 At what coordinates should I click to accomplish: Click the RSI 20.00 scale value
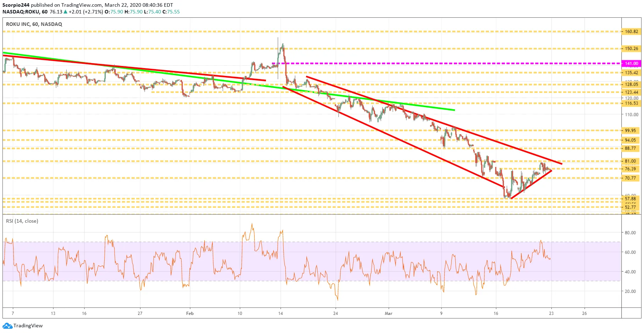[630, 291]
